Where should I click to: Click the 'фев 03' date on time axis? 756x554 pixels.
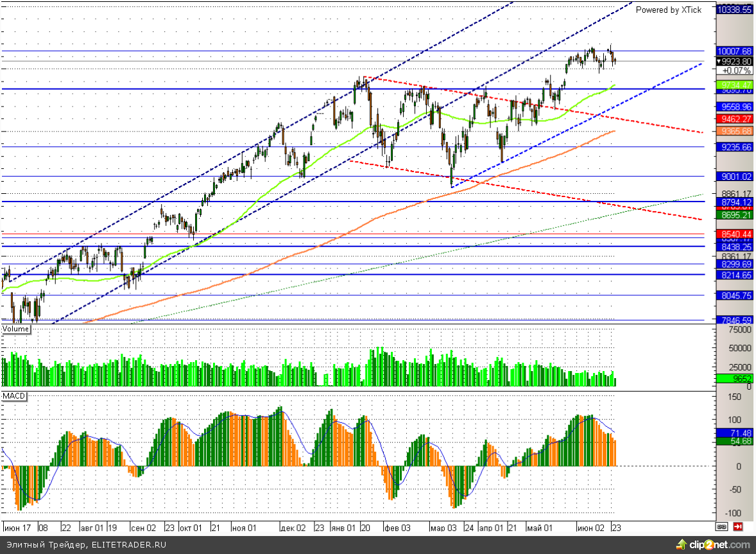(397, 528)
